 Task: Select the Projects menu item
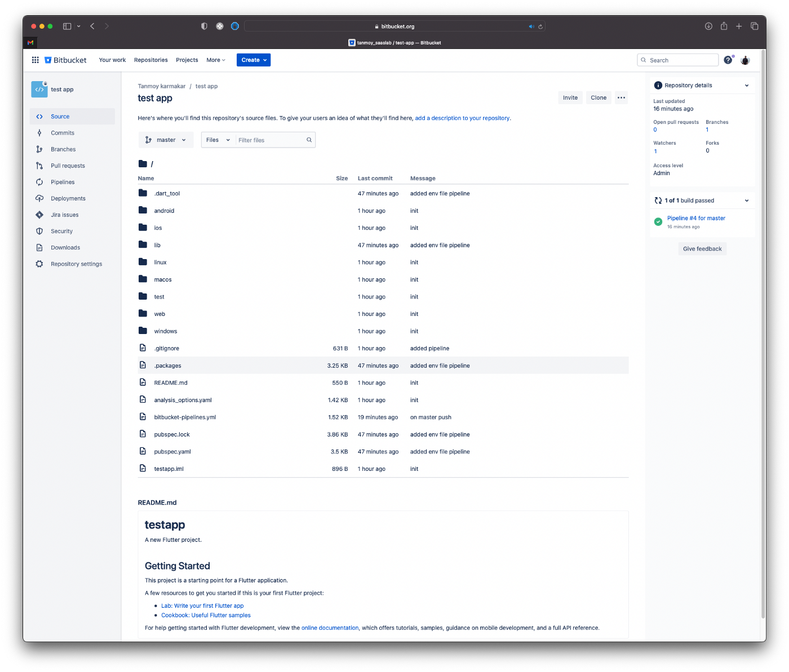pyautogui.click(x=187, y=60)
